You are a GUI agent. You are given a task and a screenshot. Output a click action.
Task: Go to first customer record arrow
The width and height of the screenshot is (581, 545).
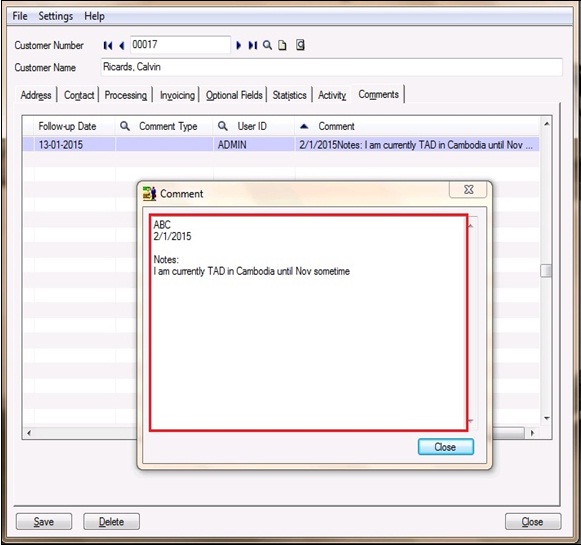click(108, 46)
